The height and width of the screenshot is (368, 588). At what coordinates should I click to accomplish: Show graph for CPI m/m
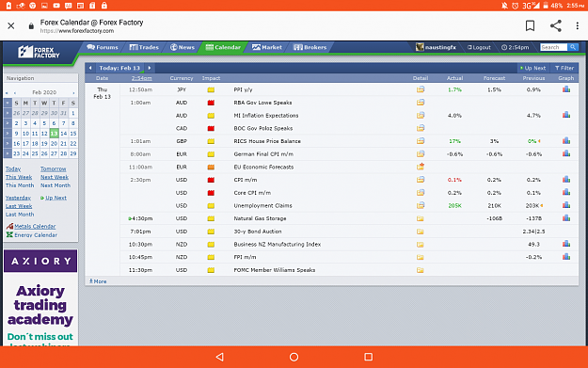(565, 180)
